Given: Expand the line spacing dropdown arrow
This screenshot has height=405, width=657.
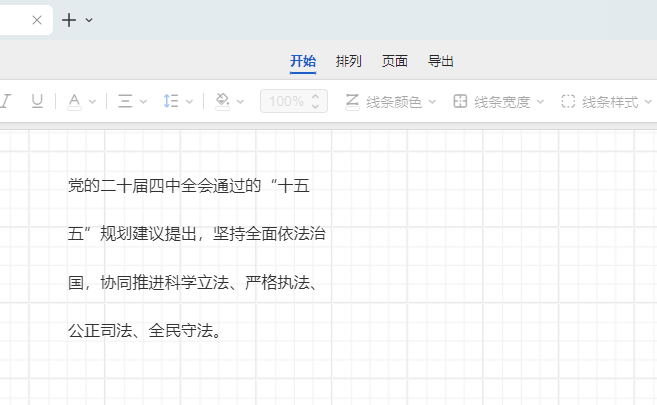Looking at the screenshot, I should 189,101.
